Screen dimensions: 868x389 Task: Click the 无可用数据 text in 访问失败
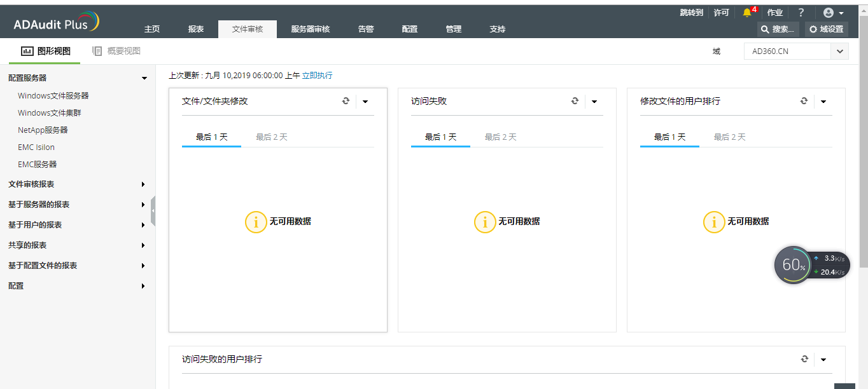pos(519,222)
